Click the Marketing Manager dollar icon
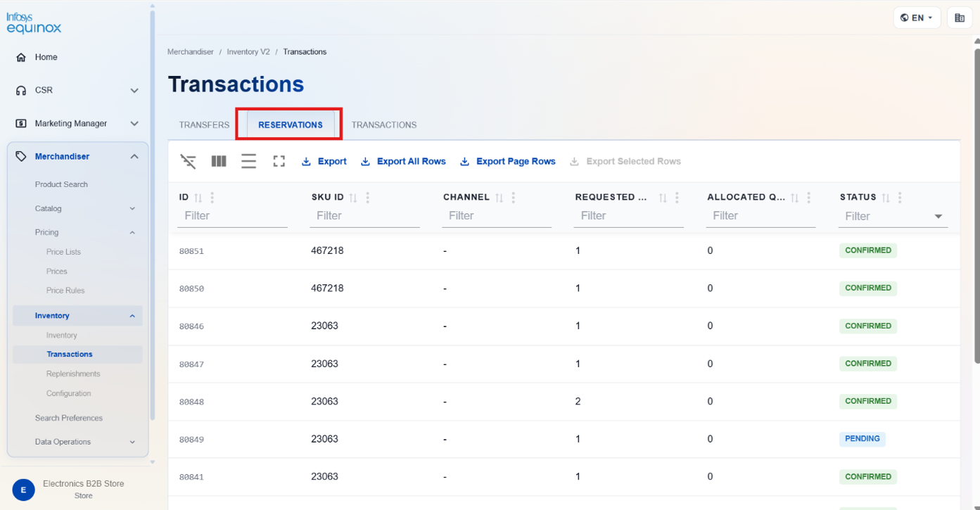The image size is (980, 510). point(21,124)
